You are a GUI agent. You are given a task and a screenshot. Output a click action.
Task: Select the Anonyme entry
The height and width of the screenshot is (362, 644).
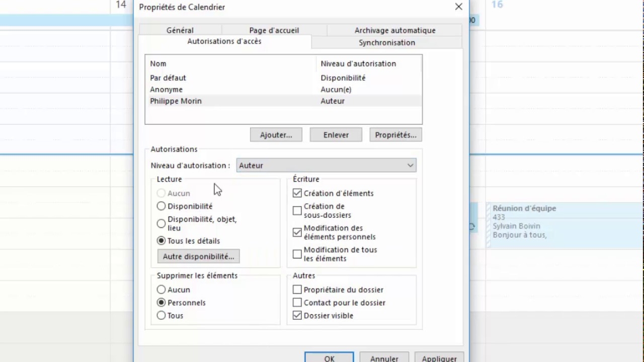[166, 89]
